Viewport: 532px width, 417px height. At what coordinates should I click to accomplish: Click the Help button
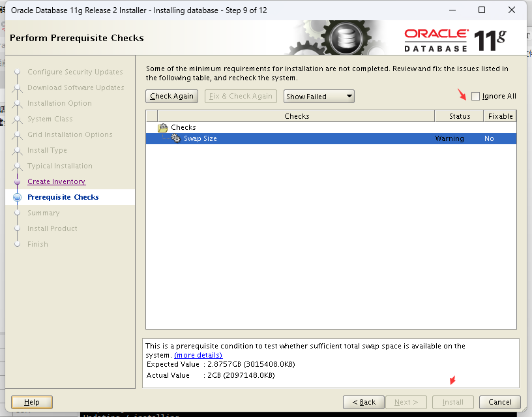click(x=32, y=403)
